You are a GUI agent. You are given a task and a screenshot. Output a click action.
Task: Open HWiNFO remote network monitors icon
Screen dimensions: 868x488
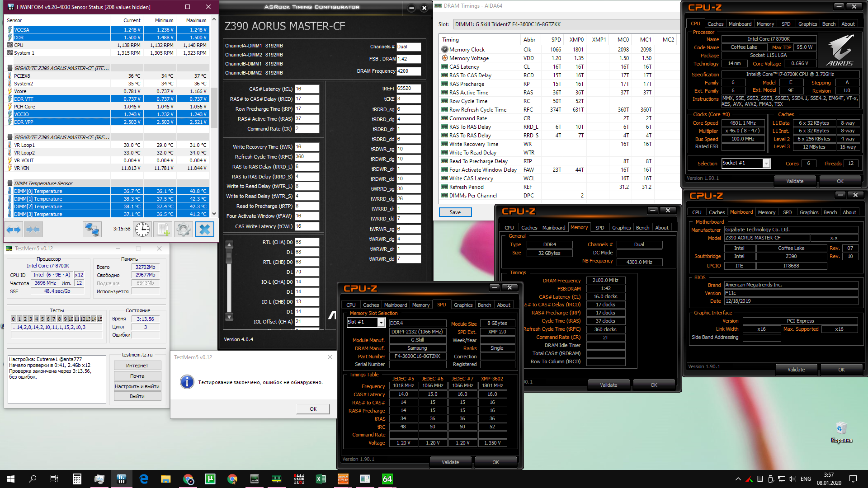point(92,230)
